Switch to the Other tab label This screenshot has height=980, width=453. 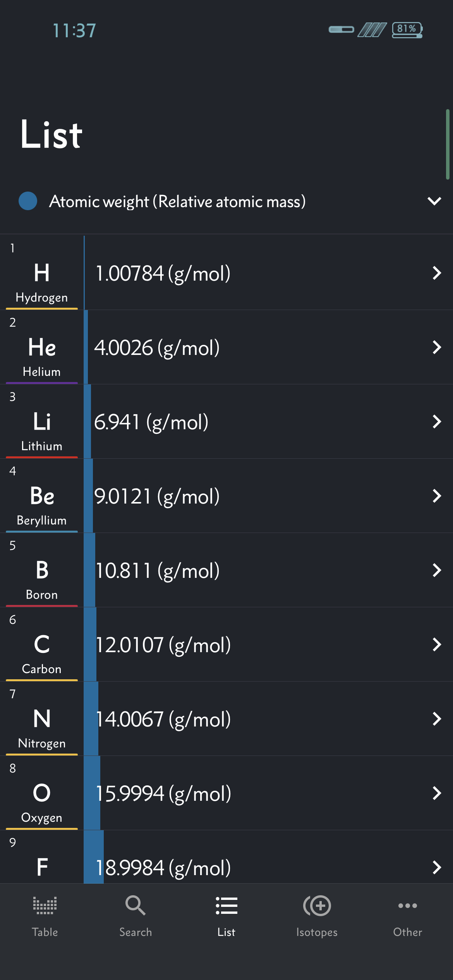click(x=407, y=932)
